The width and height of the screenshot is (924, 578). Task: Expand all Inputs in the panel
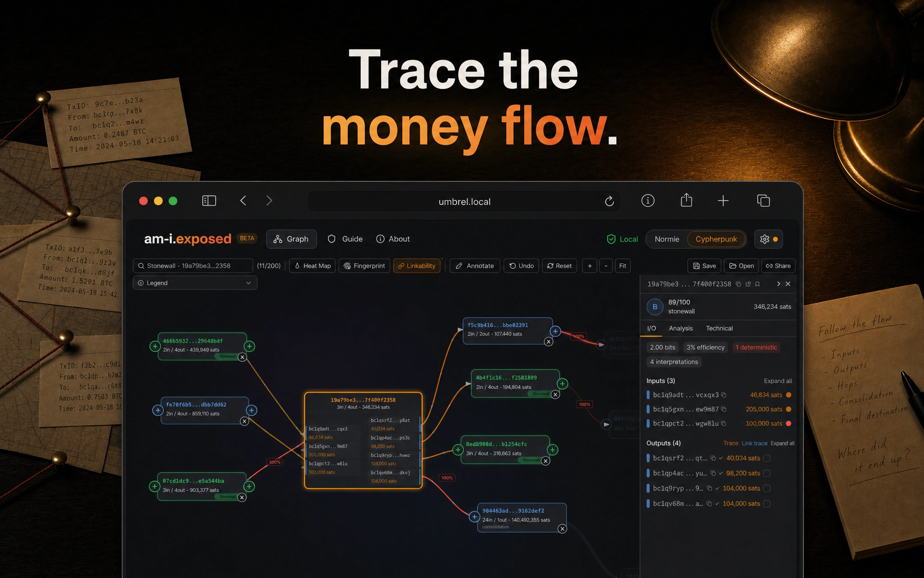click(778, 381)
